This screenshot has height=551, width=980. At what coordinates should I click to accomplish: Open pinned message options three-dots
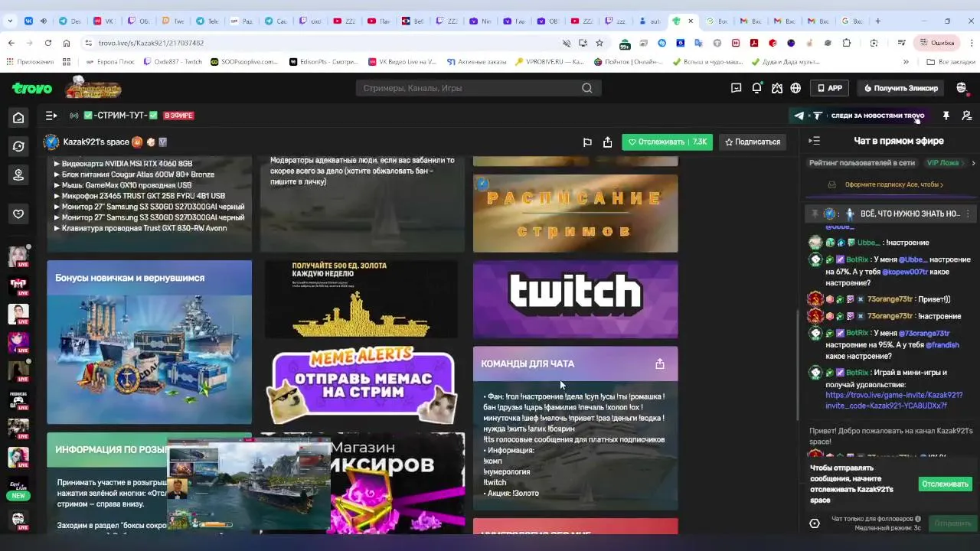click(x=968, y=214)
